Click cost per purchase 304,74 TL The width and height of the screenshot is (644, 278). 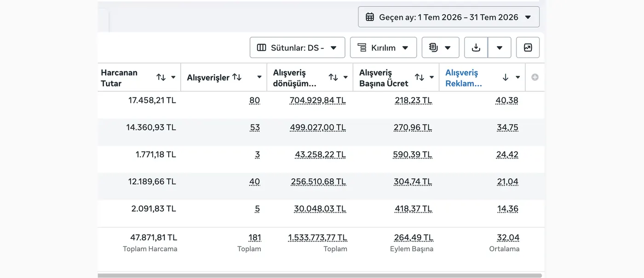coord(413,182)
